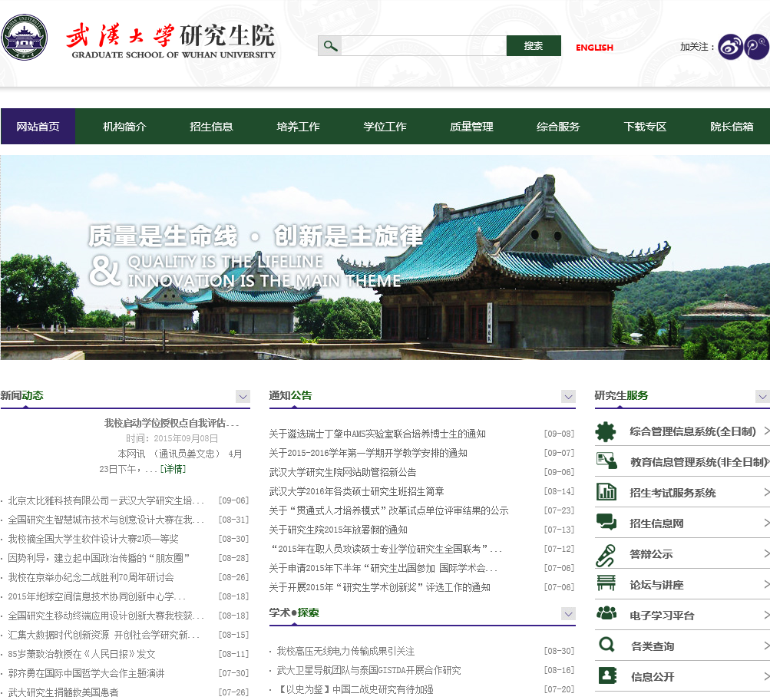
Task: Open the 招生信息 menu item
Action: click(x=212, y=127)
